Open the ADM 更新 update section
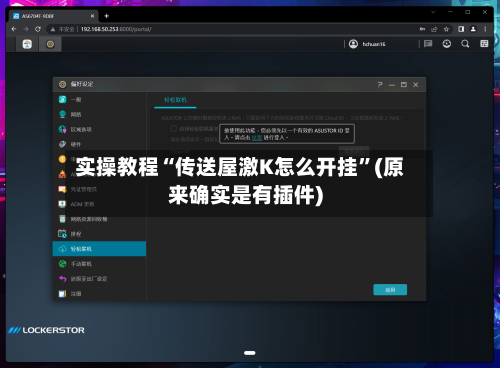The image size is (500, 368). (99, 204)
